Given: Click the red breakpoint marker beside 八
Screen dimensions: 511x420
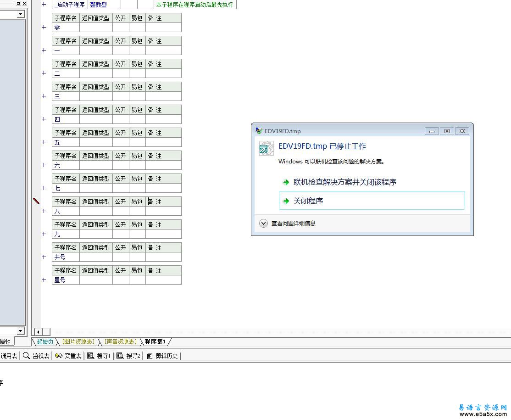Looking at the screenshot, I should tap(36, 201).
